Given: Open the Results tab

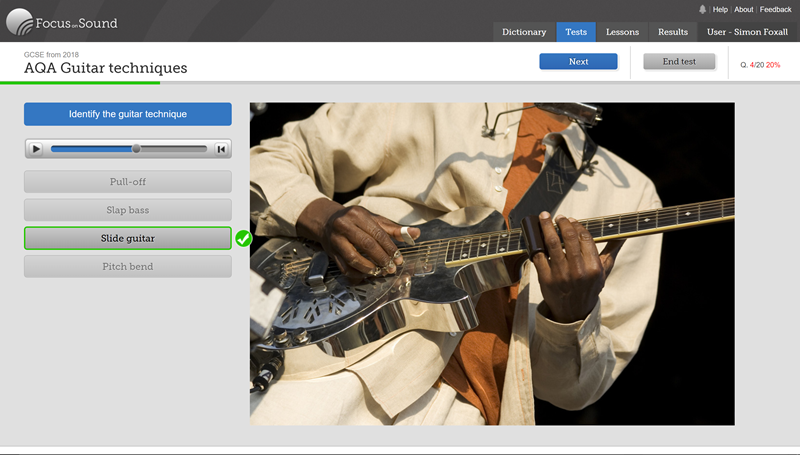Looking at the screenshot, I should pos(672,32).
